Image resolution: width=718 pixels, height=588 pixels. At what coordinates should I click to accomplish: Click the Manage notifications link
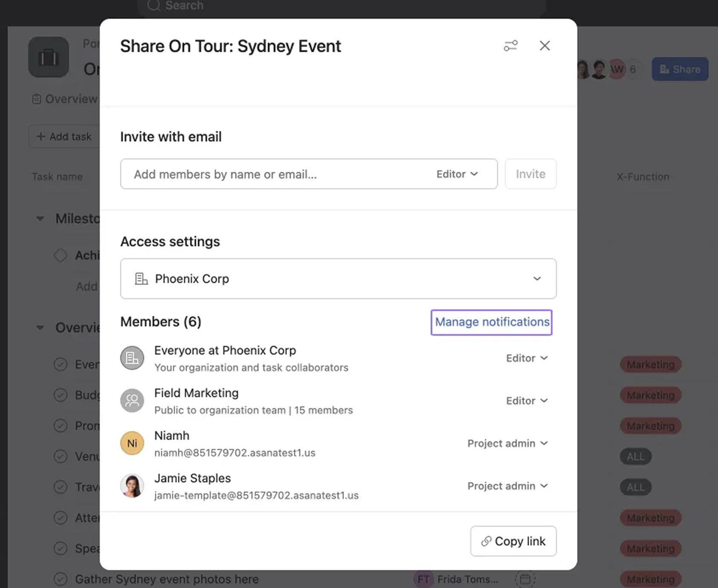pyautogui.click(x=491, y=322)
